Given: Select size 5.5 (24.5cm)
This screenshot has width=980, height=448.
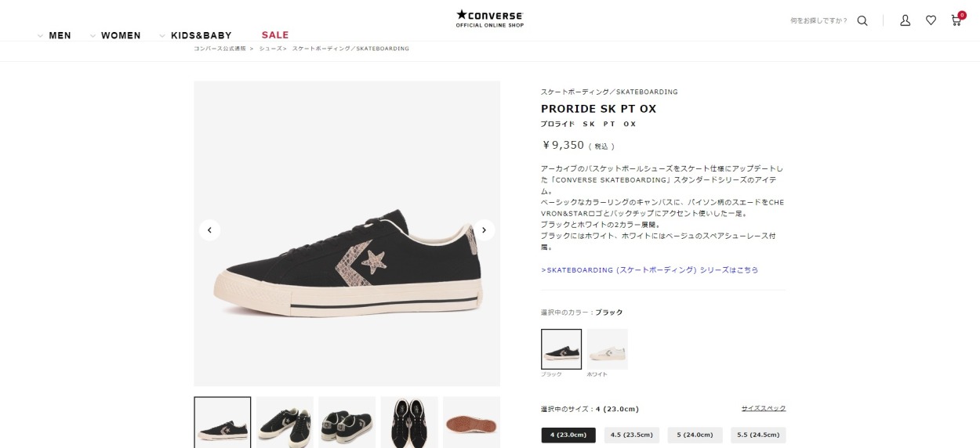Looking at the screenshot, I should pos(758,435).
